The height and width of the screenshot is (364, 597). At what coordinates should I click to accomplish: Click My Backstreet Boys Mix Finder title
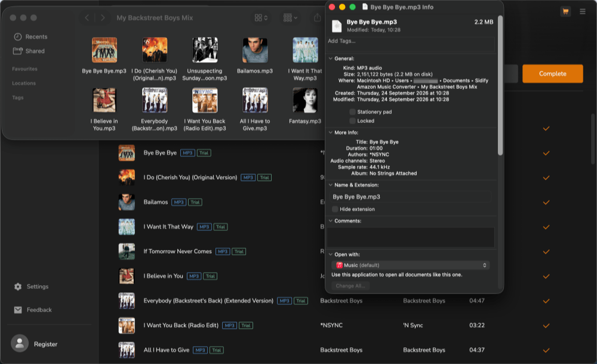click(x=155, y=17)
